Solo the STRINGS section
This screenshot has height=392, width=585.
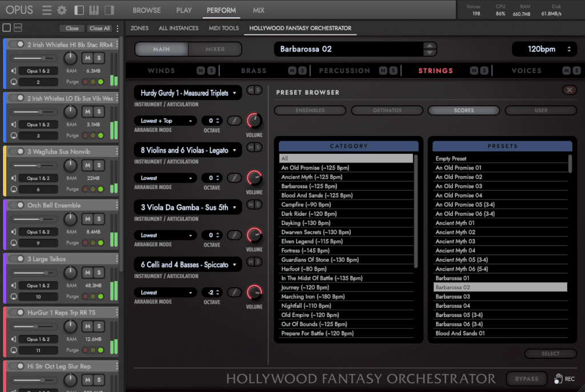point(484,70)
